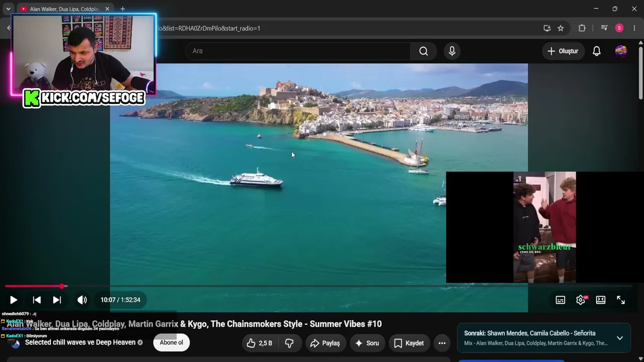Image resolution: width=644 pixels, height=362 pixels.
Task: Open the YouTube account avatar menu
Action: pyautogui.click(x=621, y=51)
